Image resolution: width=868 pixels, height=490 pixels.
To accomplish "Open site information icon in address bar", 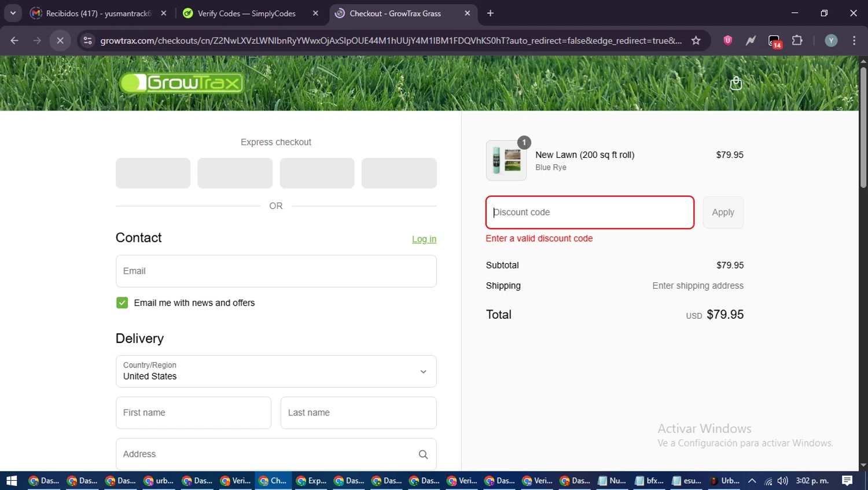I will point(88,40).
